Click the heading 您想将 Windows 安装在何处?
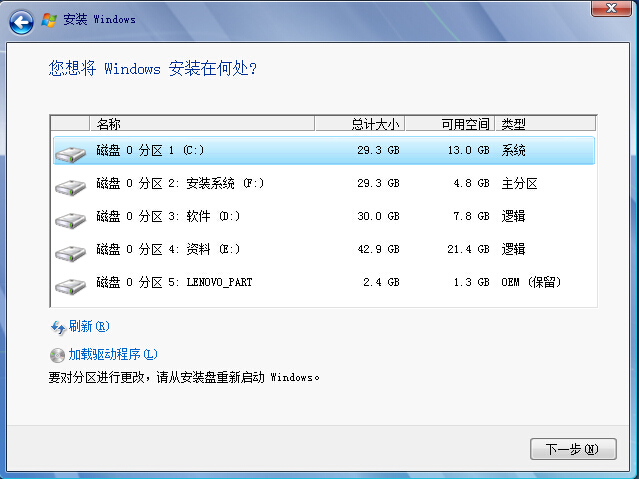The image size is (639, 479). [153, 68]
